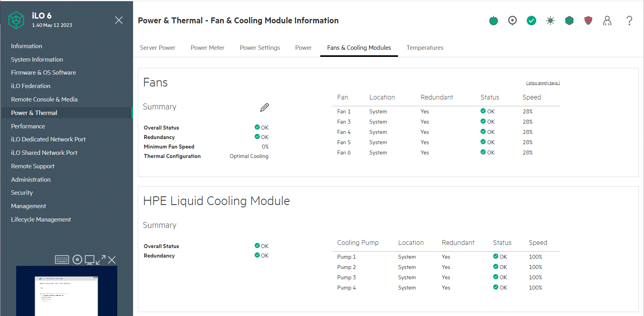This screenshot has height=316, width=644.
Task: Click the Fan 4 row label
Action: pyautogui.click(x=344, y=132)
